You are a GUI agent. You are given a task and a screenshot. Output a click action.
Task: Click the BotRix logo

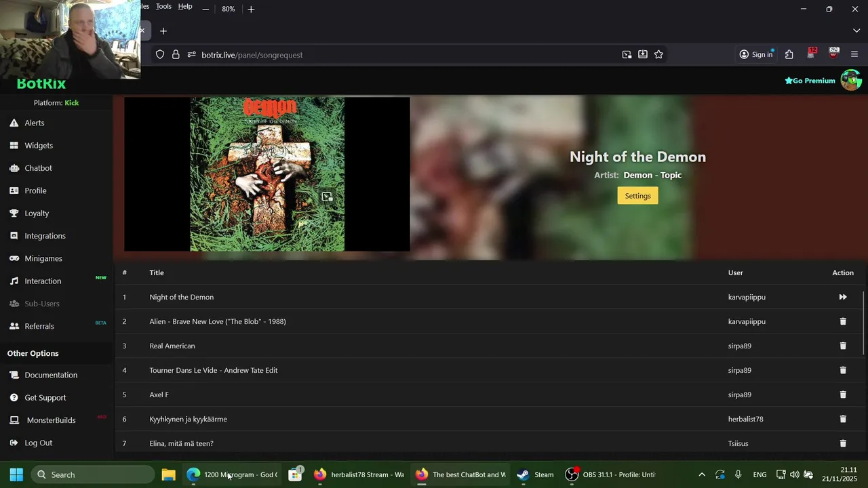click(41, 84)
